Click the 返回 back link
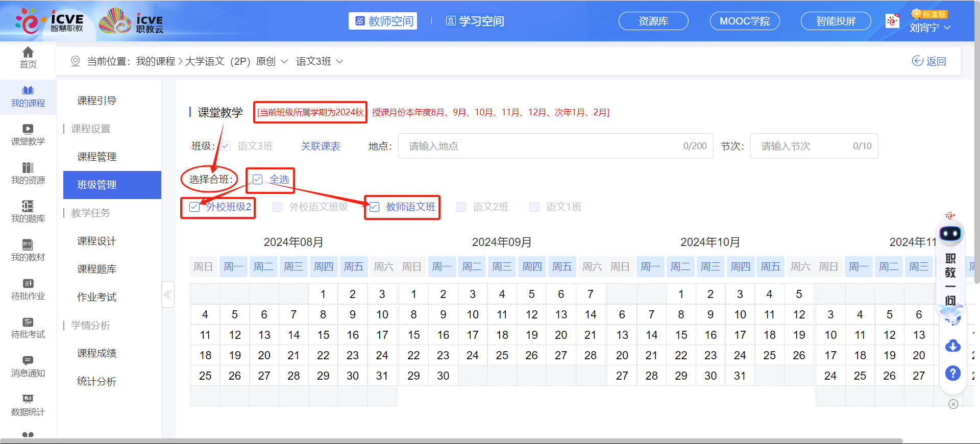Image resolution: width=980 pixels, height=444 pixels. (929, 61)
